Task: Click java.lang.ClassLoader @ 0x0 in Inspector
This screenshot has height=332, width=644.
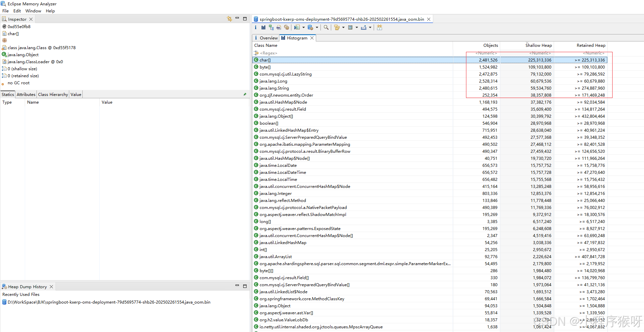Action: 35,62
